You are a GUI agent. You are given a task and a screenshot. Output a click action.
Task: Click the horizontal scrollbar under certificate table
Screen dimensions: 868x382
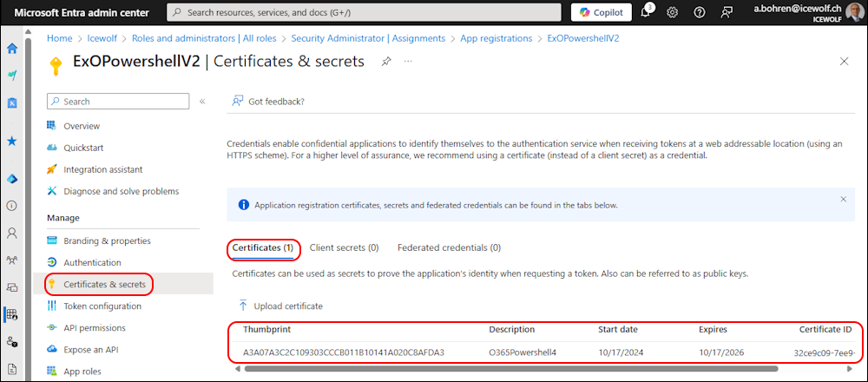point(511,368)
